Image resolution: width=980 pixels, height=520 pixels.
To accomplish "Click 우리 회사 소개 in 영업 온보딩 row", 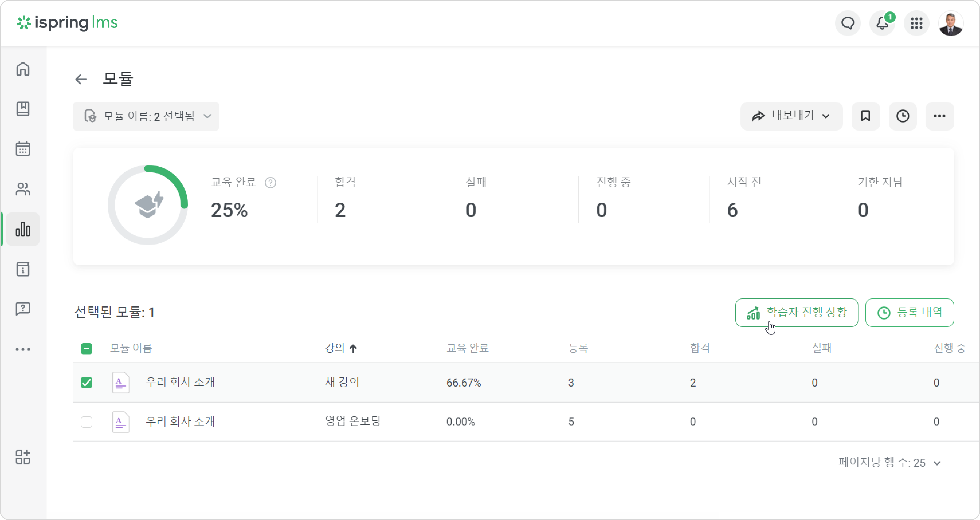I will pyautogui.click(x=180, y=421).
